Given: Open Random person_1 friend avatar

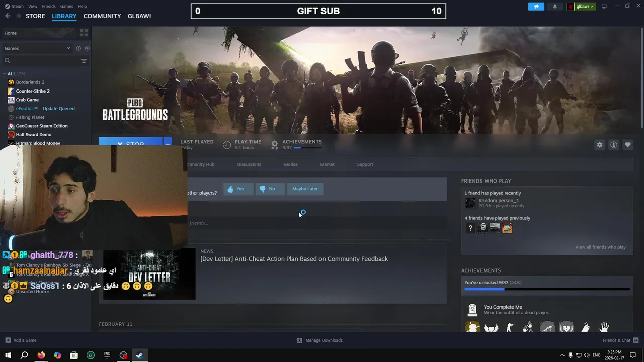Looking at the screenshot, I should [470, 203].
